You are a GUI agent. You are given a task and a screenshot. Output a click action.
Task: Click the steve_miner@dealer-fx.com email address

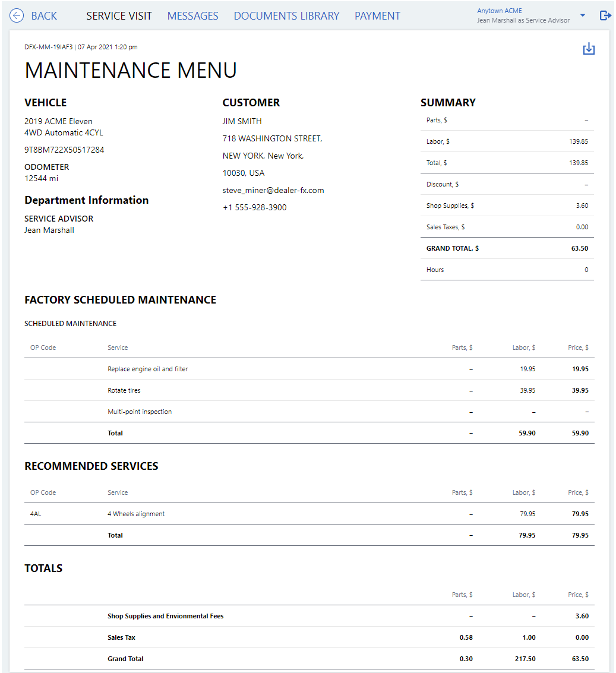point(273,191)
